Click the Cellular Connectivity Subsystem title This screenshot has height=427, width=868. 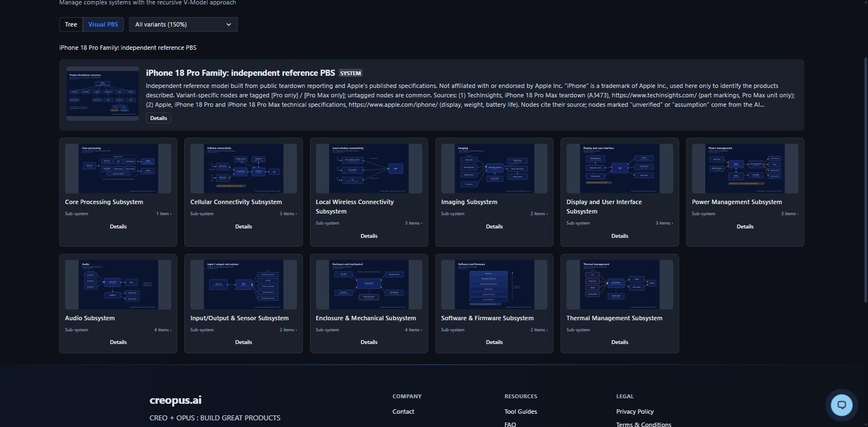click(x=236, y=202)
